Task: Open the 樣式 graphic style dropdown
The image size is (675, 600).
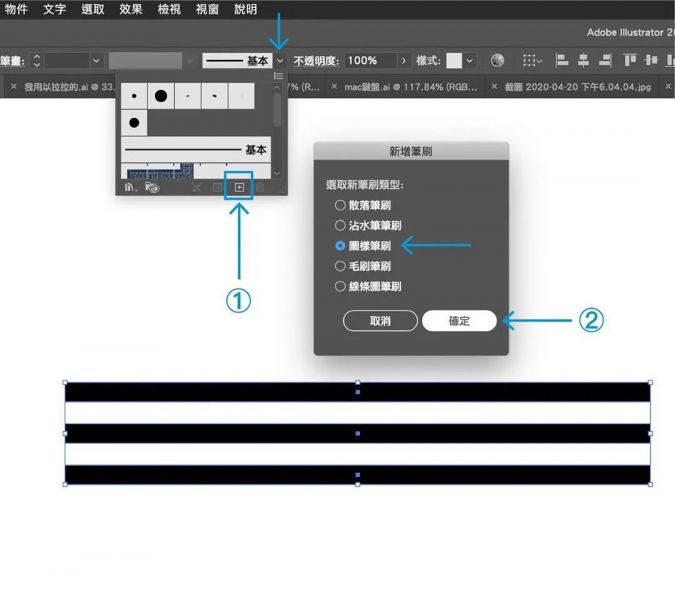Action: (x=470, y=61)
